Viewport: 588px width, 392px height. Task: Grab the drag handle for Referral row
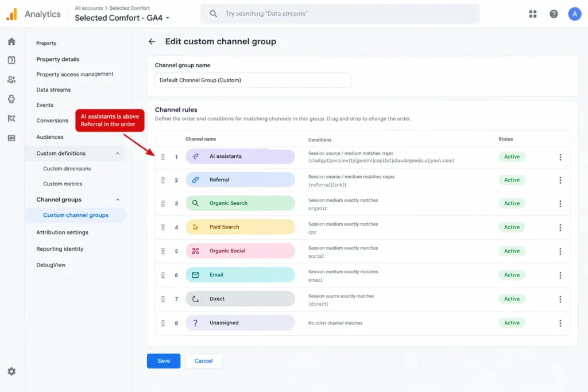tap(163, 180)
